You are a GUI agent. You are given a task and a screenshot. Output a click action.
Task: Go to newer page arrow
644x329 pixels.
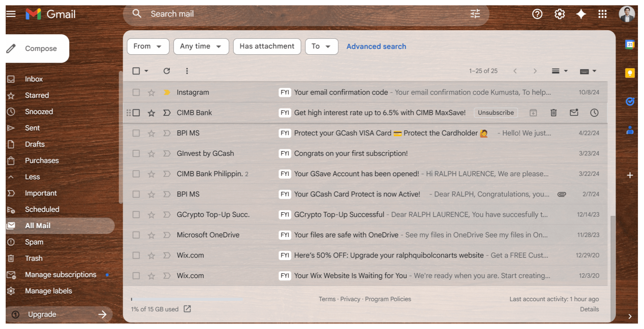pos(515,71)
